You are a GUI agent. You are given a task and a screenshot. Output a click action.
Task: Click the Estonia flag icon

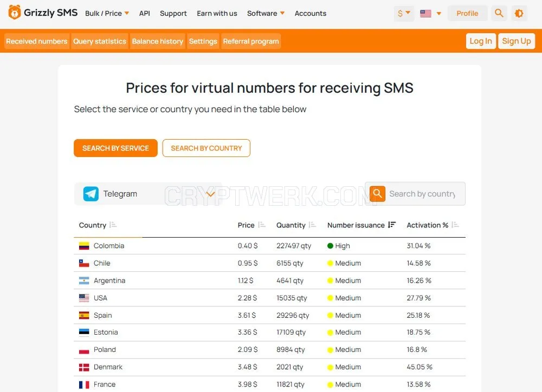coord(84,332)
